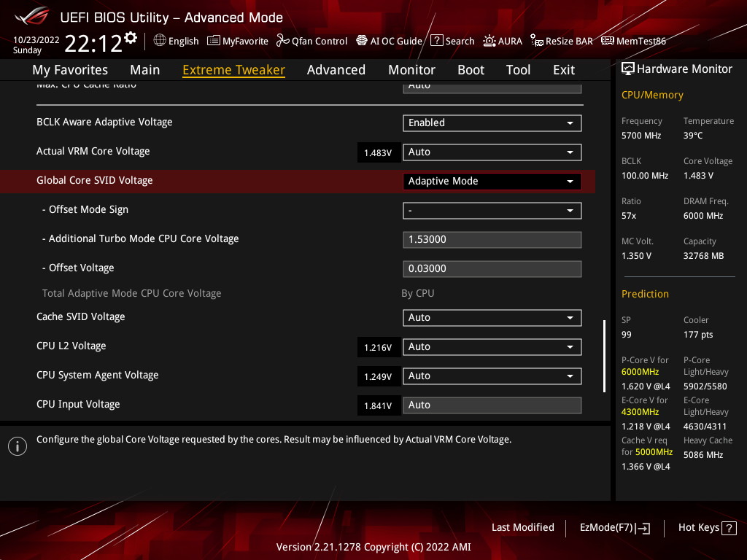Click the Cooler 177 pts value
Image resolution: width=747 pixels, height=560 pixels.
pyautogui.click(x=698, y=335)
